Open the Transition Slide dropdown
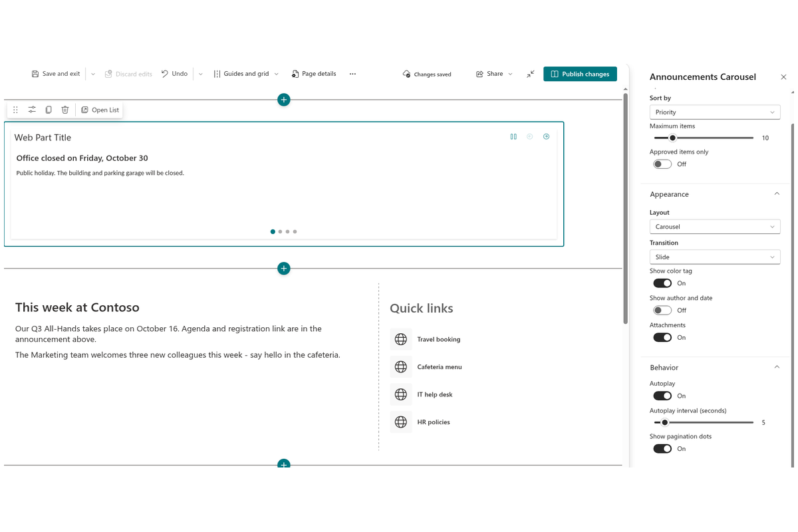 [715, 257]
